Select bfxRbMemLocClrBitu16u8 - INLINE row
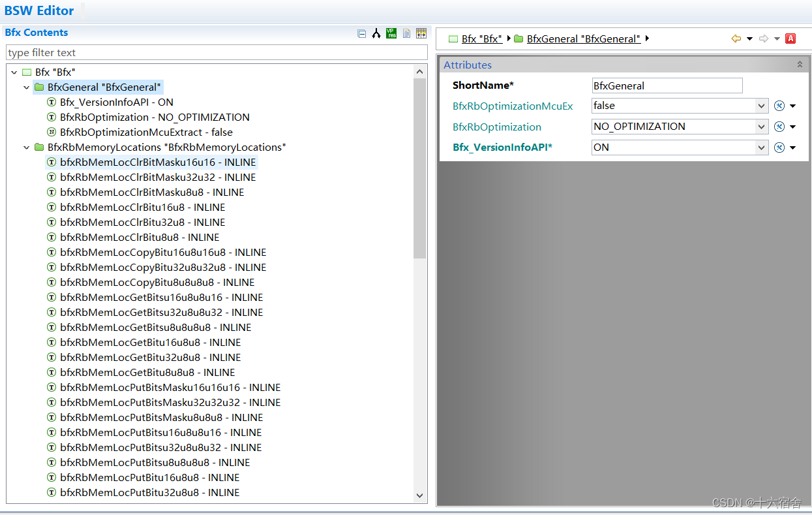Image resolution: width=812 pixels, height=515 pixels. click(x=142, y=207)
